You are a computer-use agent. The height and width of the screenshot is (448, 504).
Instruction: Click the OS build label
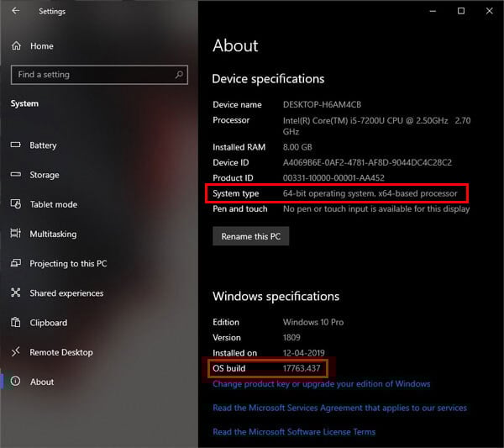228,368
